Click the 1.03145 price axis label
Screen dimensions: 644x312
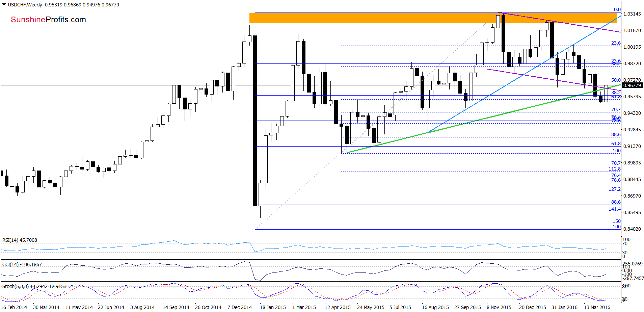(x=632, y=14)
